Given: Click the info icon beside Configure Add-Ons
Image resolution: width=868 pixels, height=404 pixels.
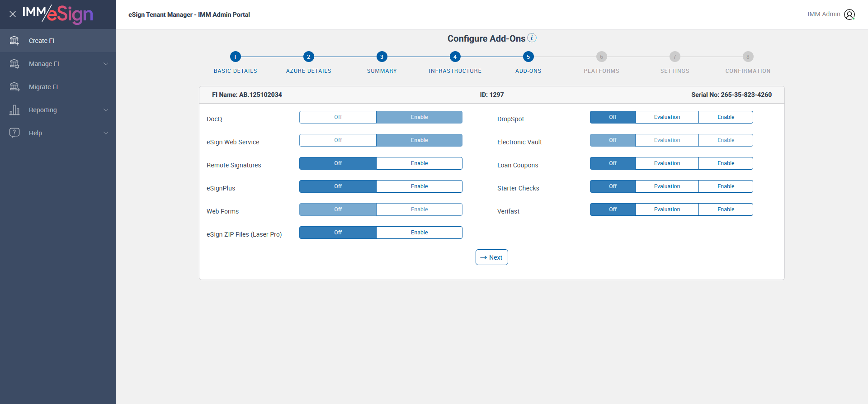Looking at the screenshot, I should tap(532, 38).
